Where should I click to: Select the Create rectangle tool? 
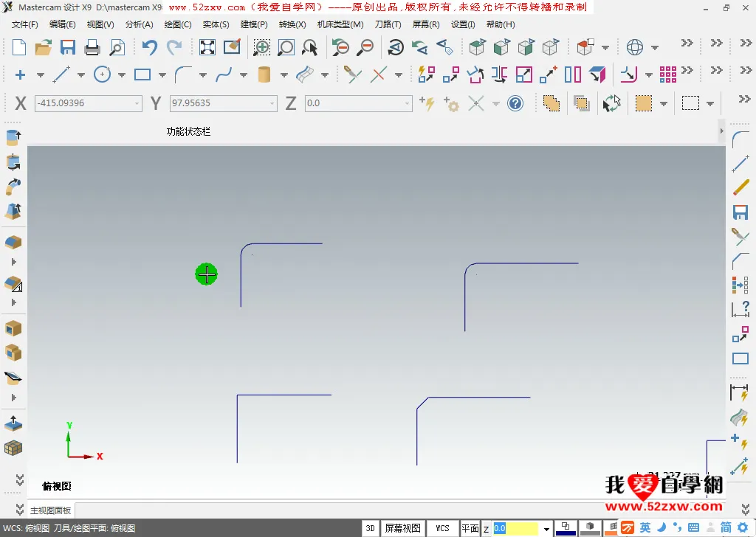pyautogui.click(x=142, y=75)
